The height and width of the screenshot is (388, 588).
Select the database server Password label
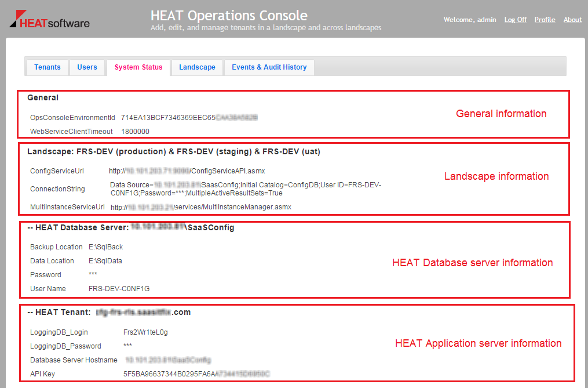(x=45, y=274)
